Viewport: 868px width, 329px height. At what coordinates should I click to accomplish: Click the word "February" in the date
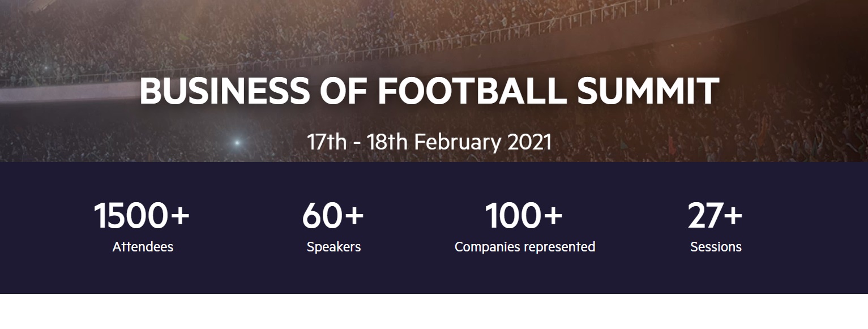(x=457, y=142)
